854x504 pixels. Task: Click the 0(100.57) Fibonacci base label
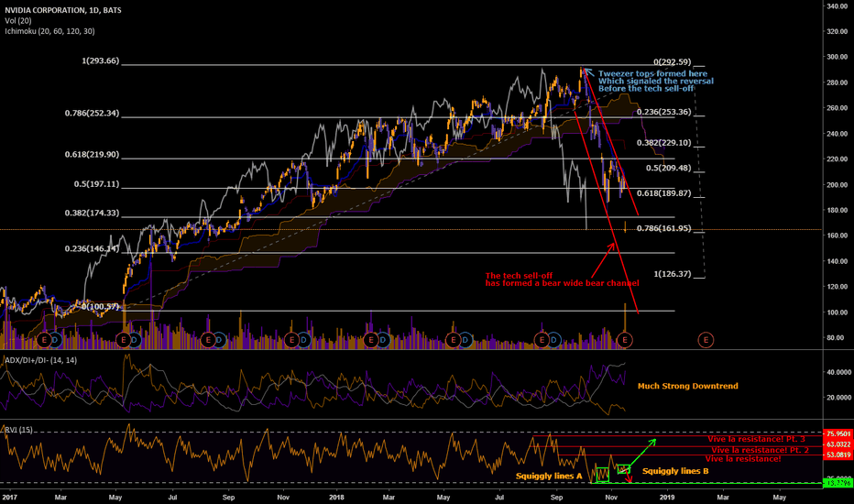click(100, 307)
